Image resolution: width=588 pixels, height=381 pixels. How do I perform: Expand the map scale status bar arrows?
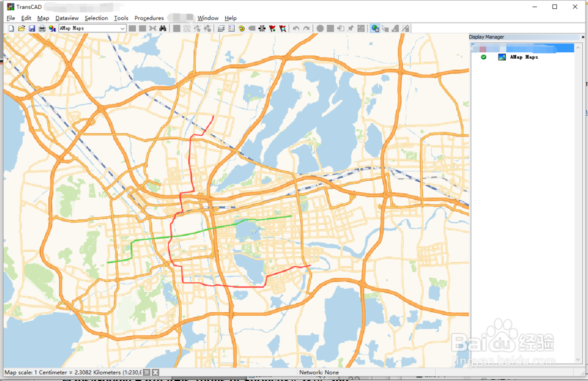point(146,372)
